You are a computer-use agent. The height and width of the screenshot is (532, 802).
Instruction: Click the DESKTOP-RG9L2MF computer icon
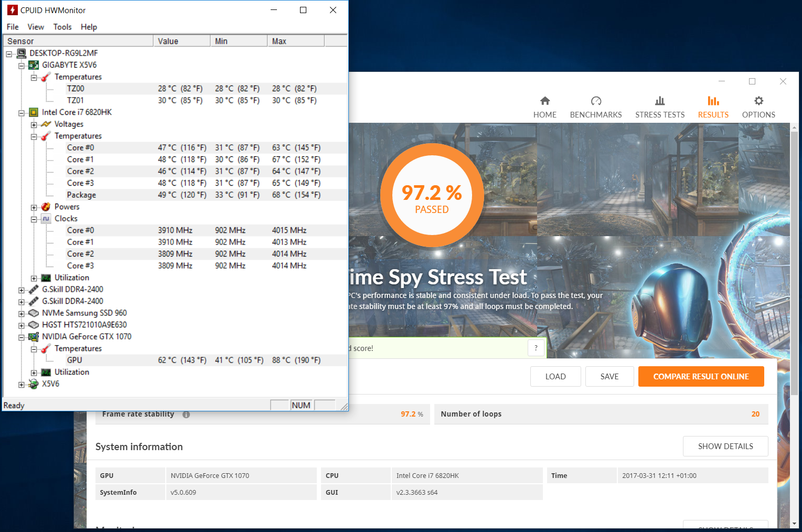(22, 53)
